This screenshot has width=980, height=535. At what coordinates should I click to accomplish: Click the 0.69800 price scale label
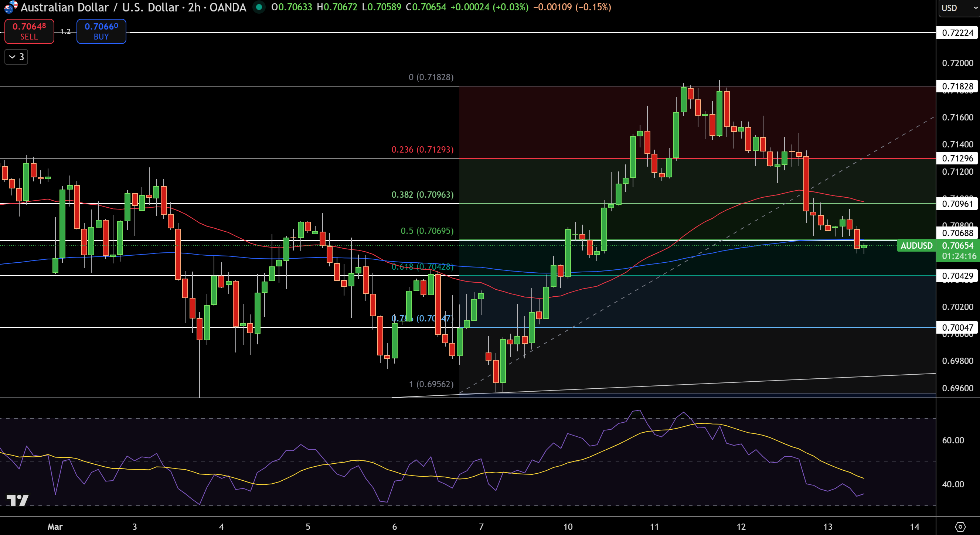tap(957, 361)
